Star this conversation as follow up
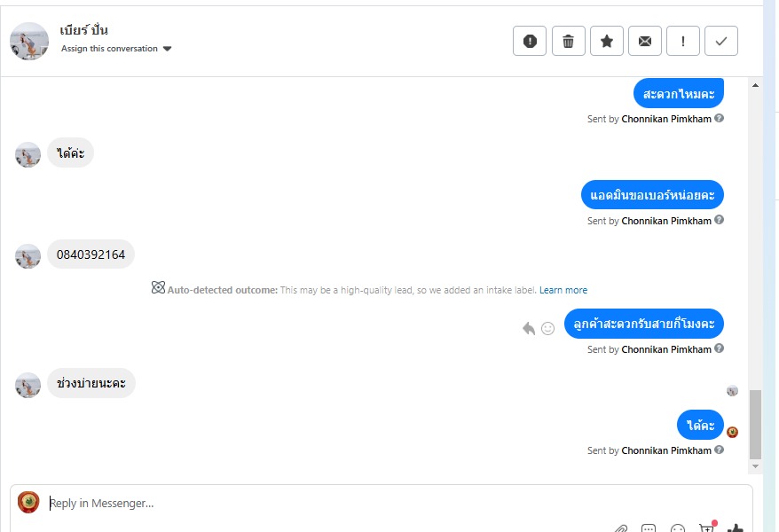Image resolution: width=779 pixels, height=532 pixels. pos(607,41)
